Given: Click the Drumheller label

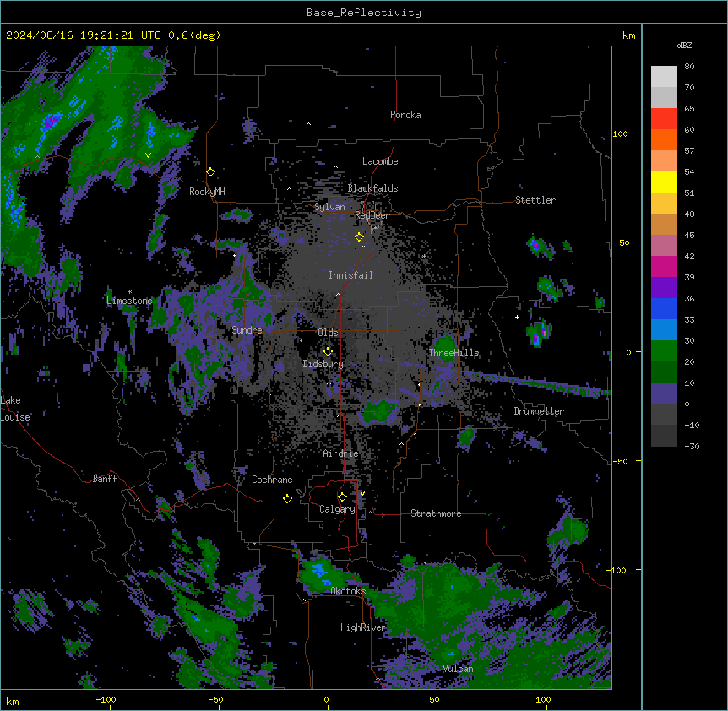Looking at the screenshot, I should pos(539,411).
